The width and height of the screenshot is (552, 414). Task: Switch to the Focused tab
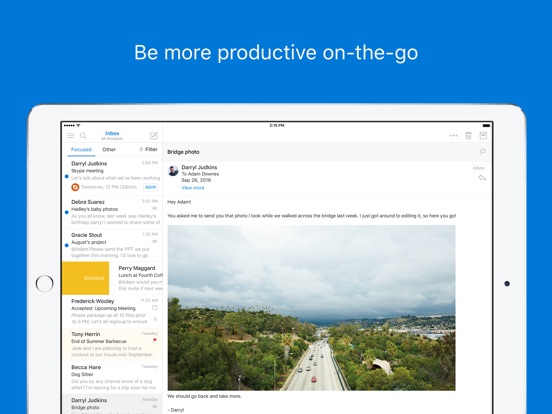(x=81, y=149)
